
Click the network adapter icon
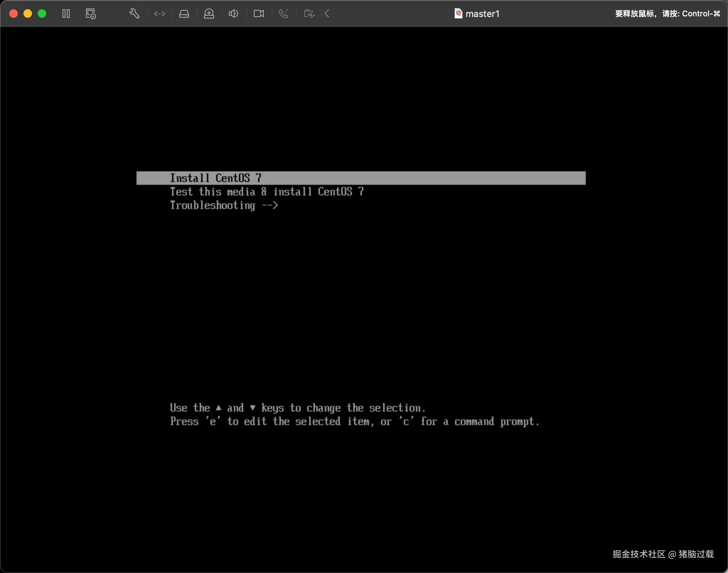click(159, 14)
